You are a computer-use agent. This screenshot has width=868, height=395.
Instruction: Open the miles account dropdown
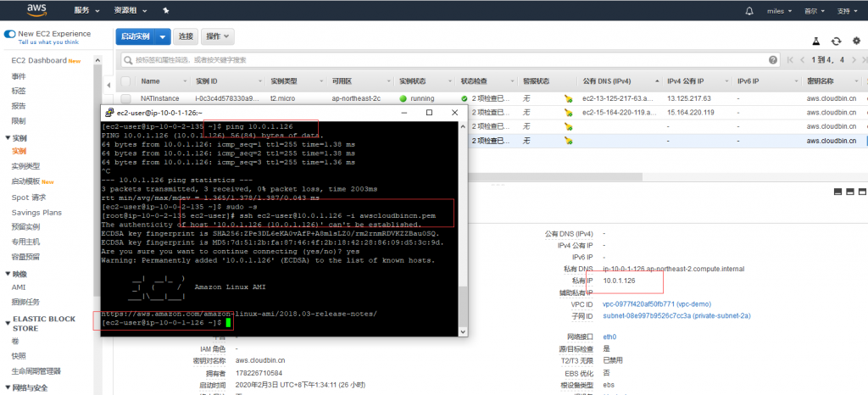click(779, 11)
